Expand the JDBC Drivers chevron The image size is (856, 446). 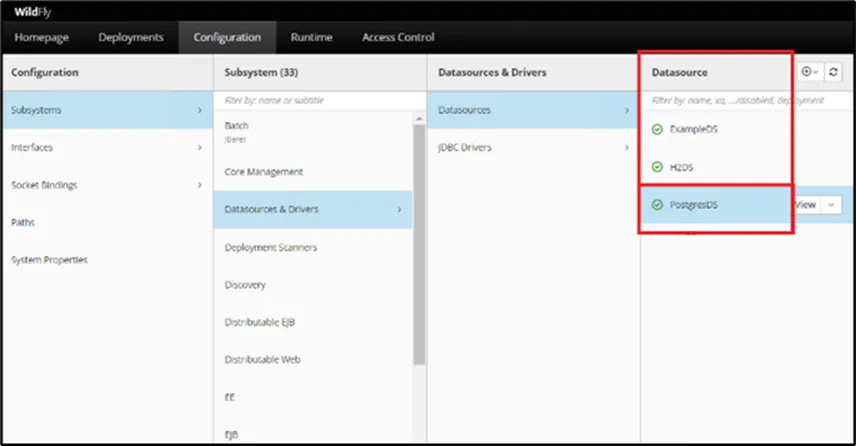[627, 147]
